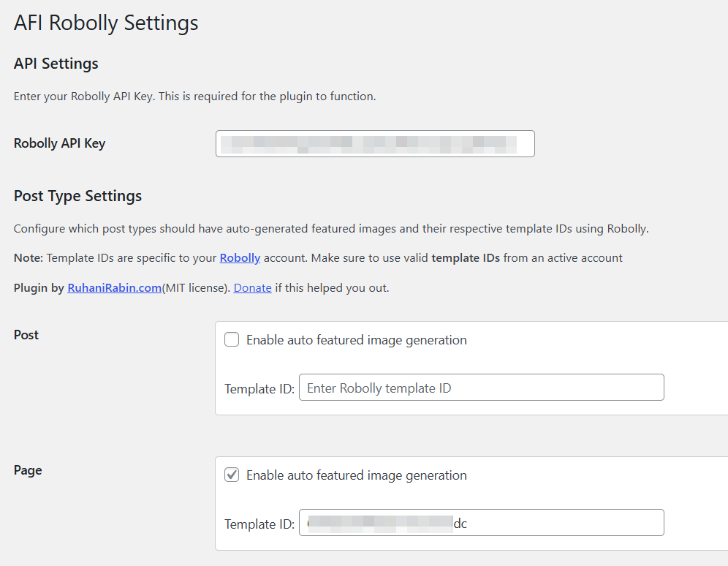Screen dimensions: 728x566
Task: Click into the Page Template ID field
Action: [x=481, y=523]
